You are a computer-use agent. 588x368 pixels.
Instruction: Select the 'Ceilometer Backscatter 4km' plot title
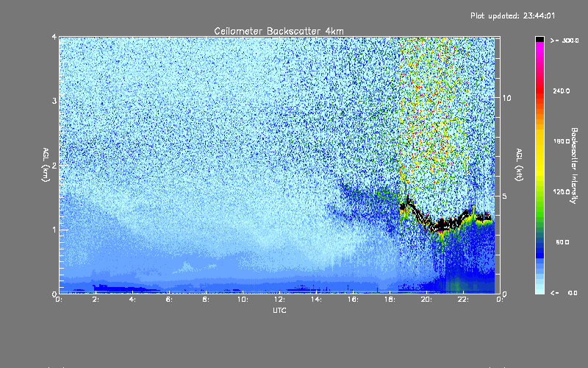(279, 31)
